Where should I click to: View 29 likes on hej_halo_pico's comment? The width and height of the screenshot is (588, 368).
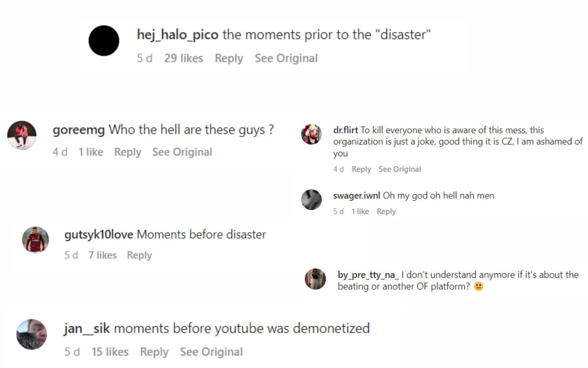(184, 58)
